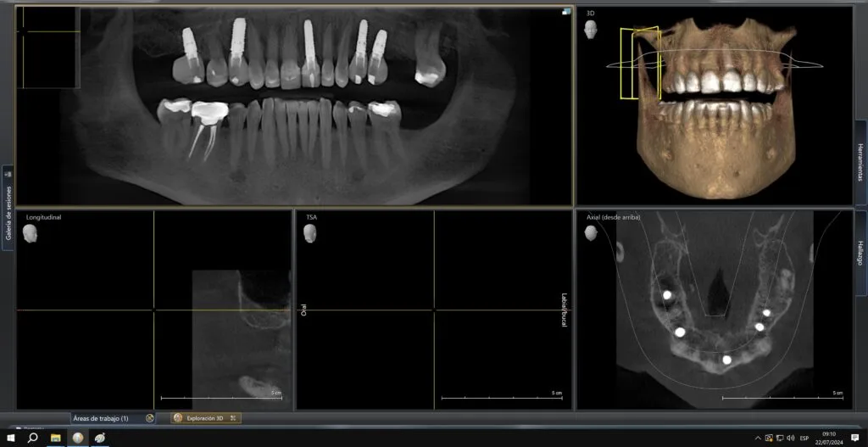Click the ESP language indicator
This screenshot has width=868, height=447.
tap(804, 438)
